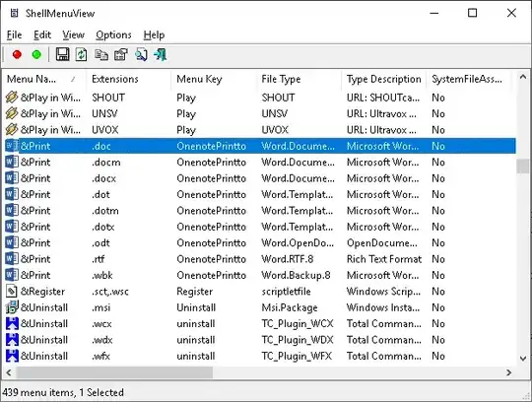
Task: Click the red Disable Selected Items button
Action: click(17, 54)
